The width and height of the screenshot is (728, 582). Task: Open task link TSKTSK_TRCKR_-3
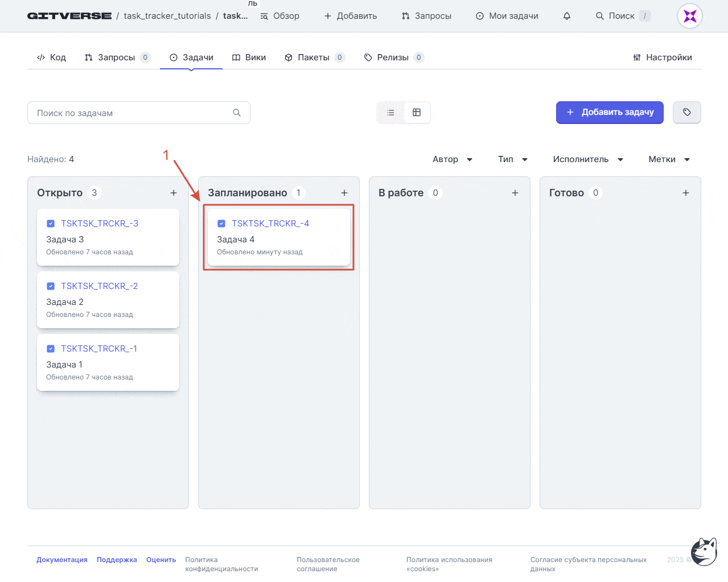coord(100,224)
